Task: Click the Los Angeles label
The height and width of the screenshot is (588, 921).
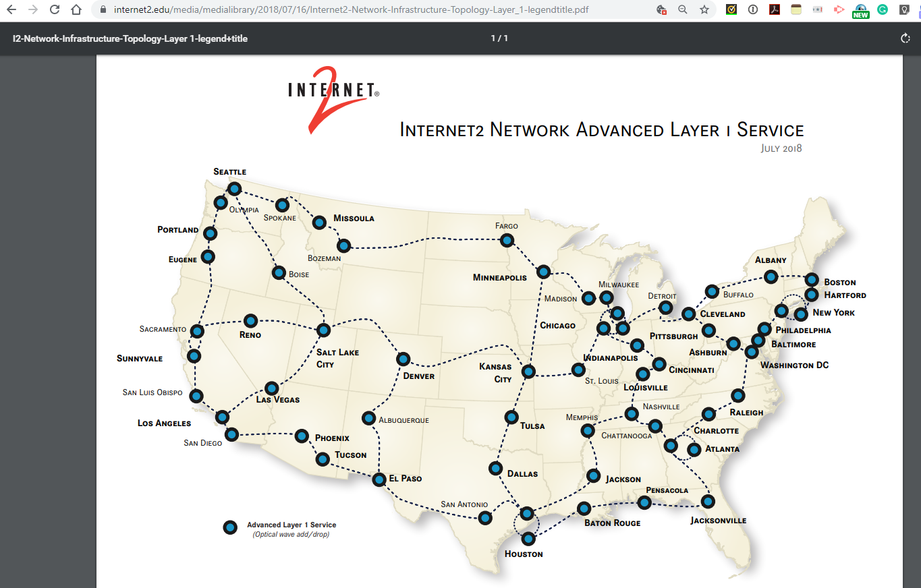Action: pos(164,423)
